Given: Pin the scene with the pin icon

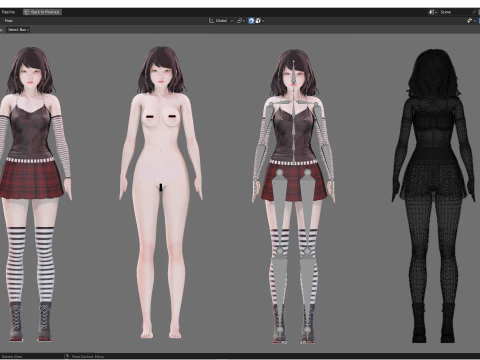Looking at the screenshot, I should (474, 12).
